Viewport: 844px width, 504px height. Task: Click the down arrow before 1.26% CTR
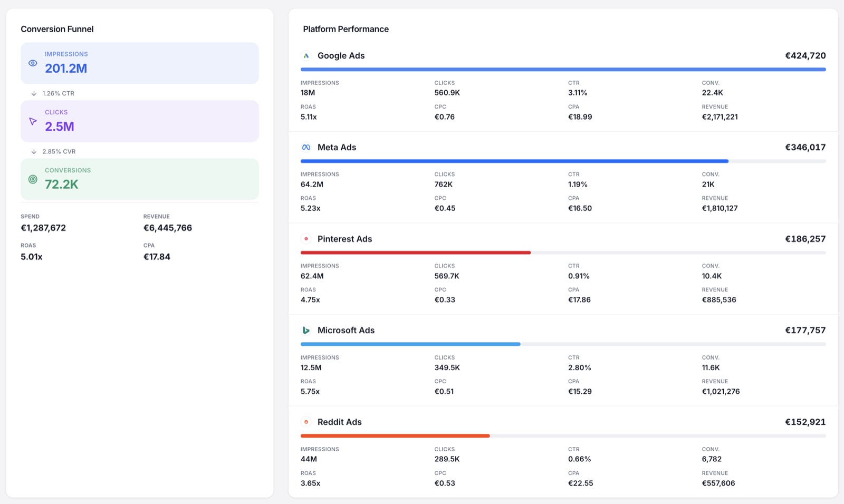[34, 93]
